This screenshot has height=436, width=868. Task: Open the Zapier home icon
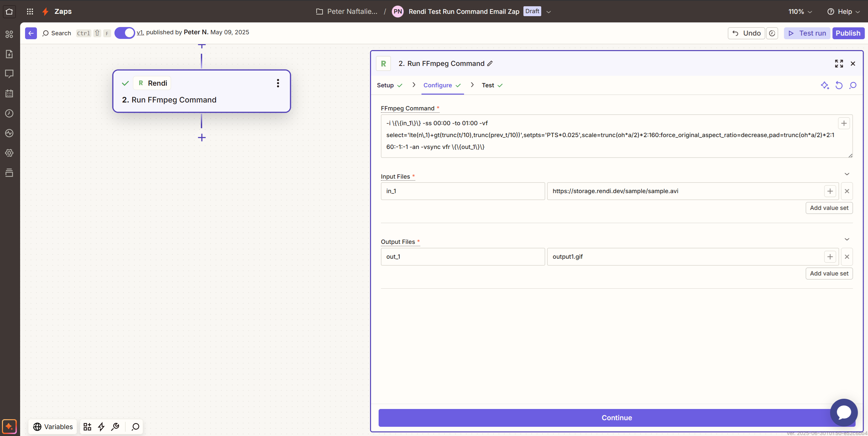point(9,12)
